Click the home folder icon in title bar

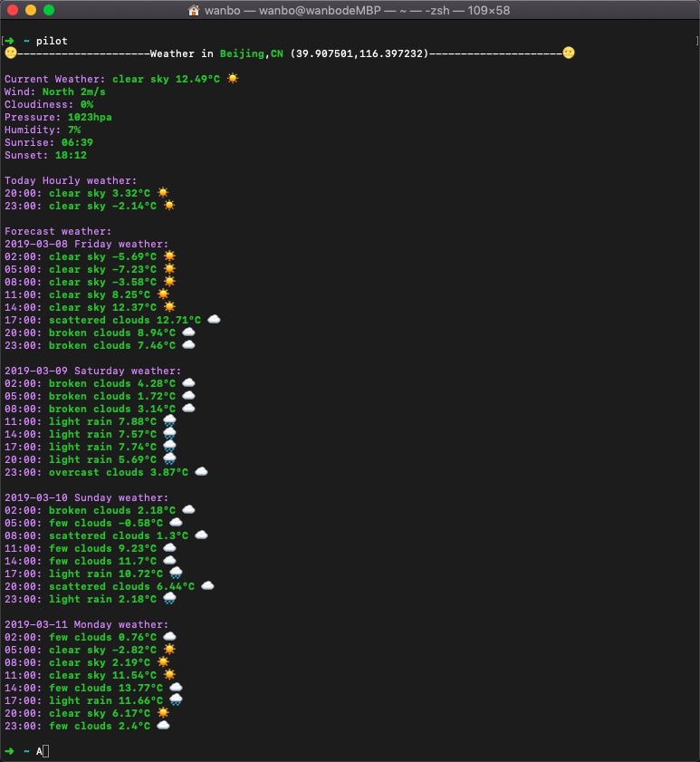point(194,10)
